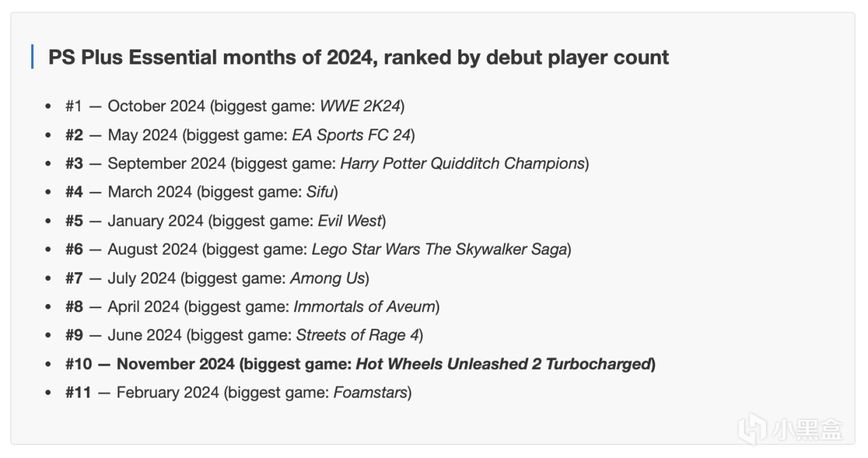Click the Streets of Rage 4 title
This screenshot has width=868, height=458.
pos(357,335)
